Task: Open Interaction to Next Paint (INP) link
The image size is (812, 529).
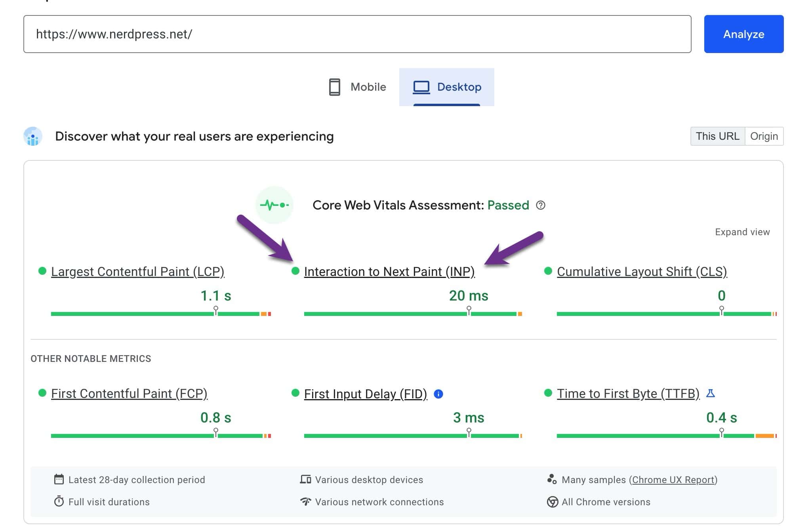Action: click(x=389, y=272)
